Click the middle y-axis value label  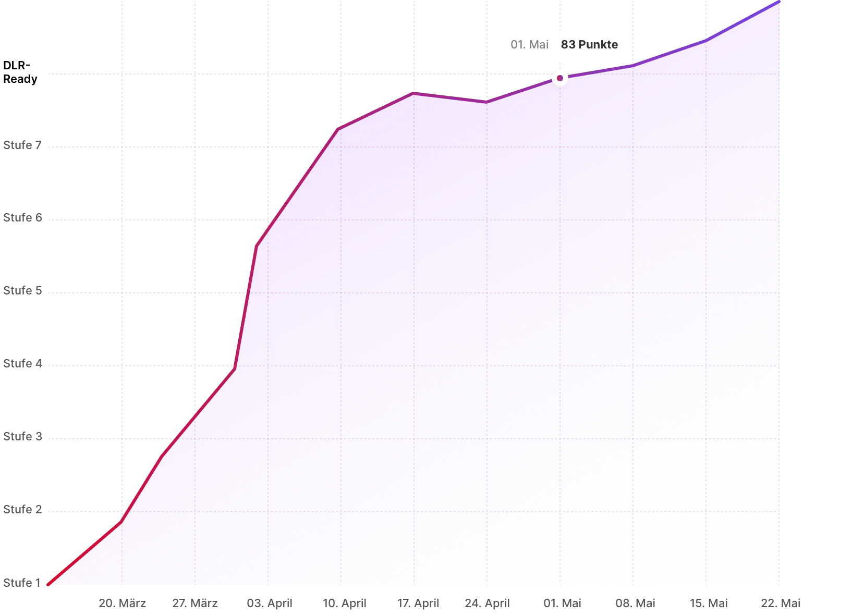[x=22, y=364]
